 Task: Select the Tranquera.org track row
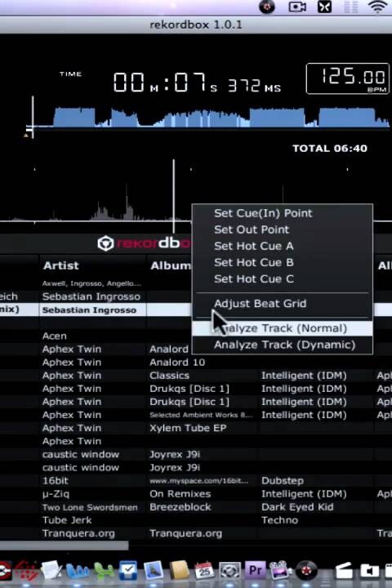(x=196, y=533)
